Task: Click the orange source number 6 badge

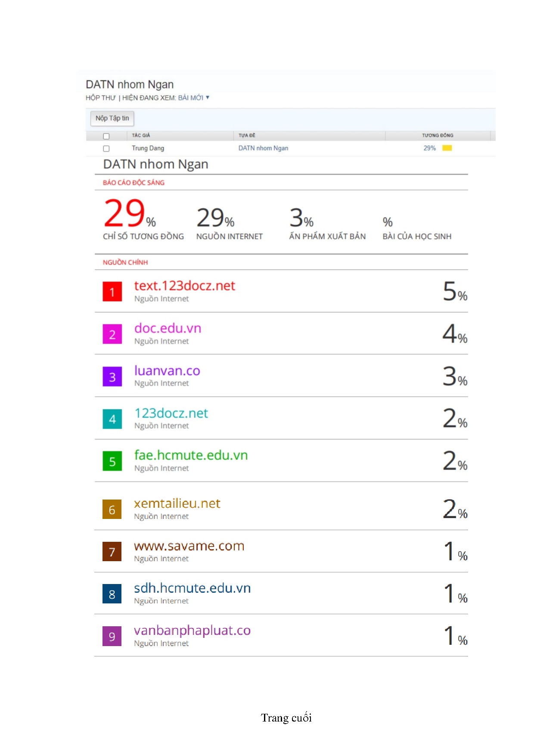Action: (x=112, y=509)
